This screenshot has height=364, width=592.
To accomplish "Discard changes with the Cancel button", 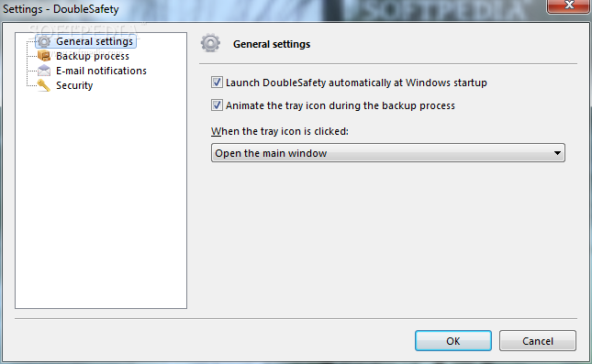I will point(538,341).
